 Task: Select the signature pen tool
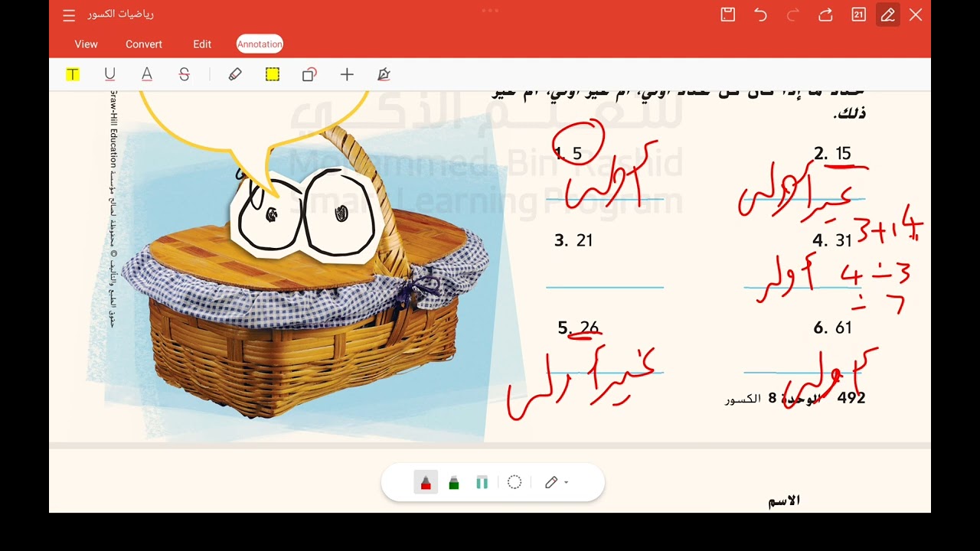[x=384, y=74]
